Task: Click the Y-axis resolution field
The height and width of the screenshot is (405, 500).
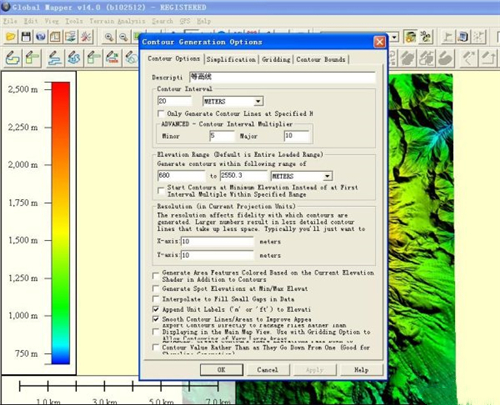Action: pos(217,255)
